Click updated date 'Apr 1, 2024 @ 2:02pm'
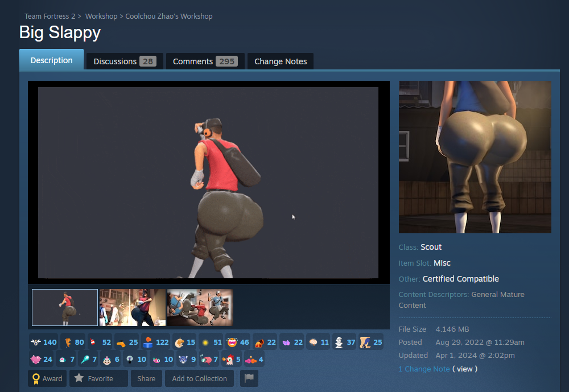Image resolution: width=569 pixels, height=392 pixels. pyautogui.click(x=475, y=356)
